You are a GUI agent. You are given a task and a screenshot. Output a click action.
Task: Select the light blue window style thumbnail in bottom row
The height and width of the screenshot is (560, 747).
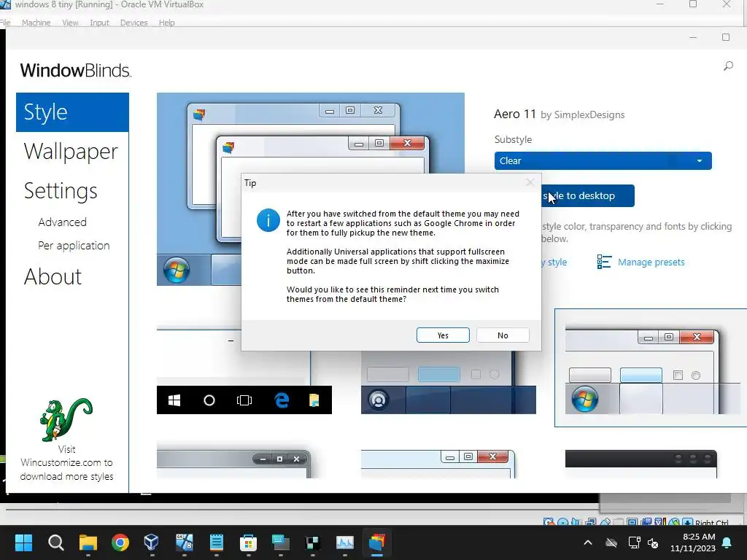(438, 463)
